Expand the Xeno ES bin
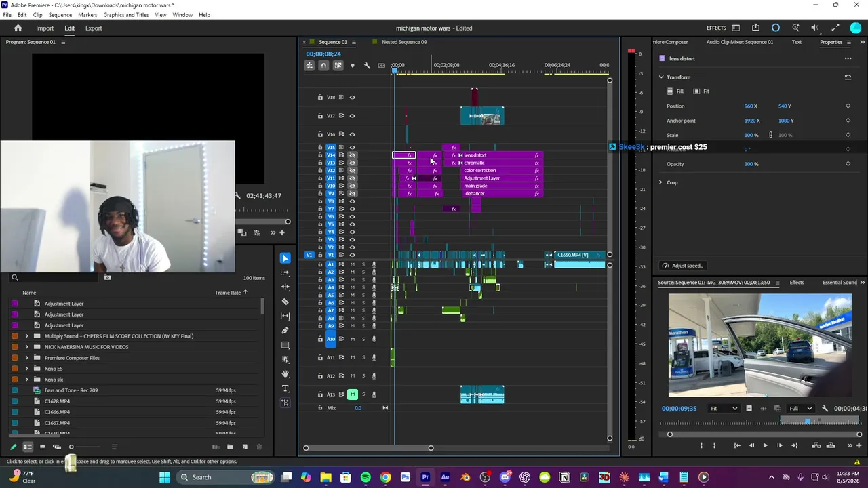Image resolution: width=868 pixels, height=488 pixels. [x=27, y=369]
